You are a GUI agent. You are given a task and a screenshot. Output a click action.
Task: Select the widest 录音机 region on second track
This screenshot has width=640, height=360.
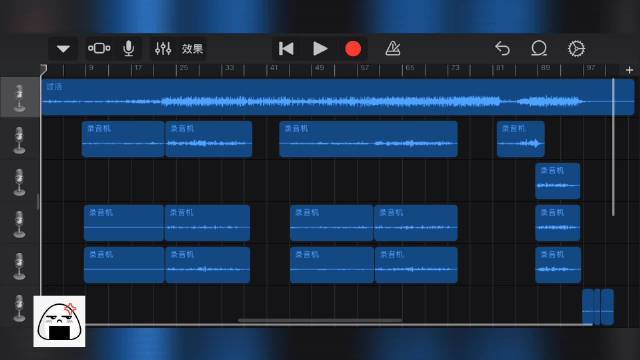368,139
